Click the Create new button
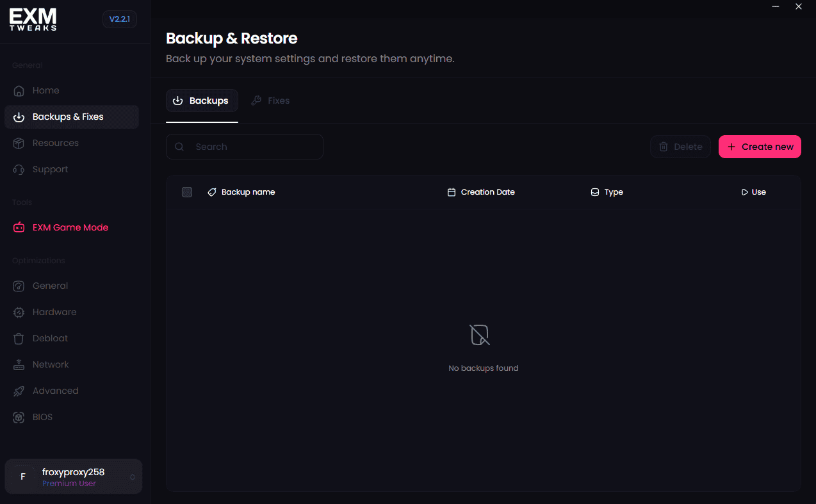816x504 pixels. coord(760,147)
